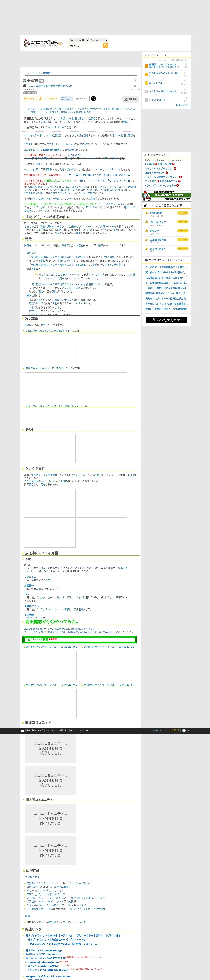Viewport: 210px width, 980px height.
Task: Open 1月18日 recommended trend link
Action: click(149, 164)
